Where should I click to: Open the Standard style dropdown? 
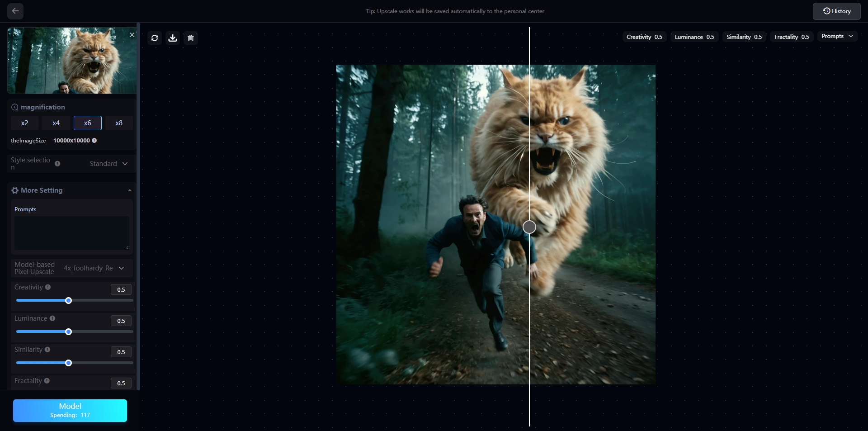tap(109, 164)
